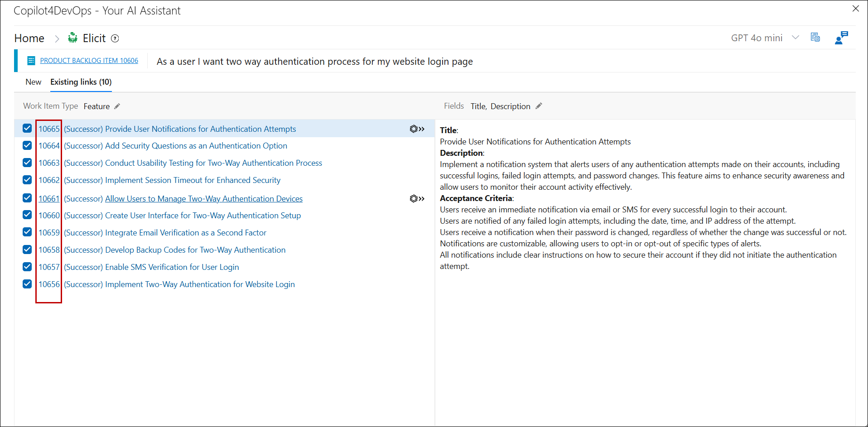The image size is (868, 427).
Task: Click the product backlog item type icon
Action: pos(31,61)
